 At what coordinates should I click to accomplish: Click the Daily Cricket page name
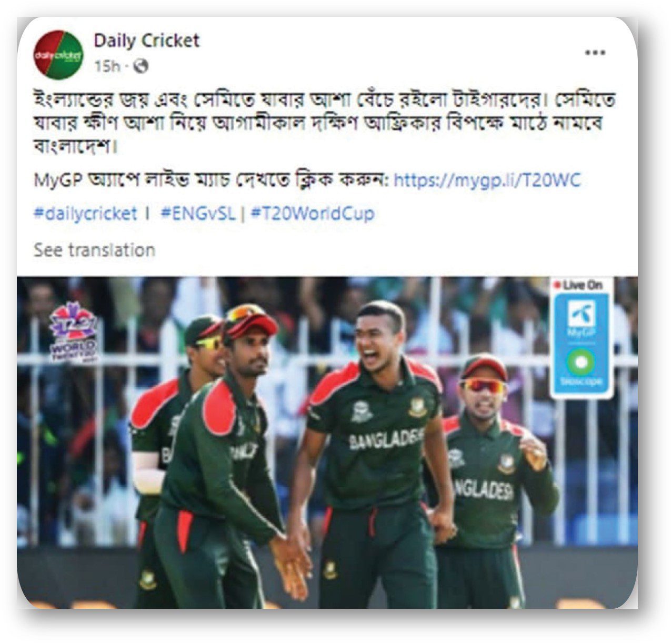tap(146, 41)
